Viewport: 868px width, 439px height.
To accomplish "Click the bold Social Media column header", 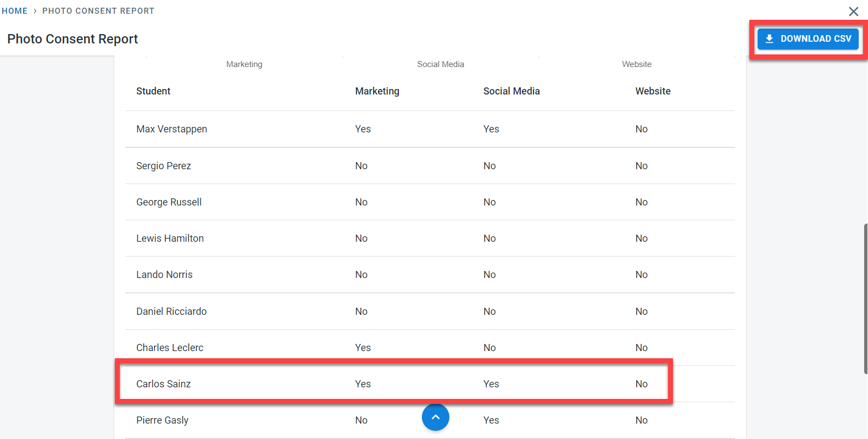I will click(511, 91).
